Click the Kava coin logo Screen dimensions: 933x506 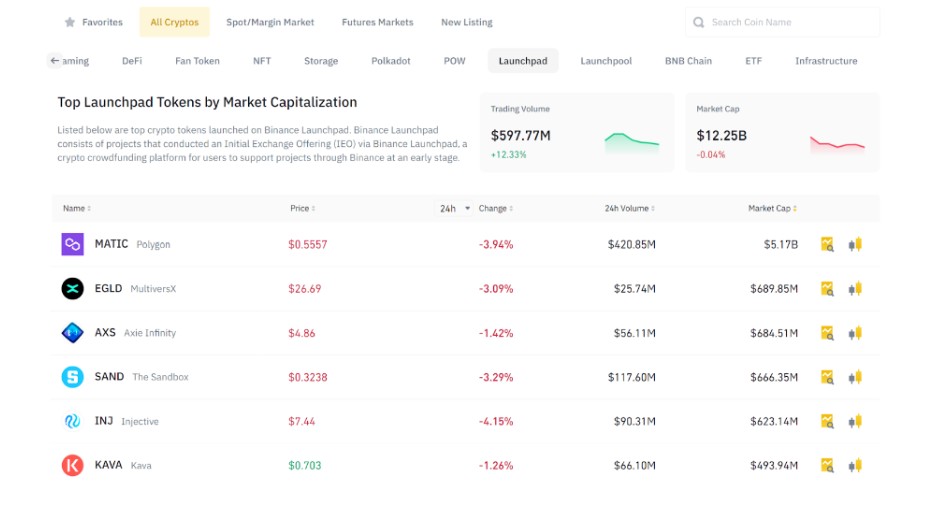coord(73,465)
